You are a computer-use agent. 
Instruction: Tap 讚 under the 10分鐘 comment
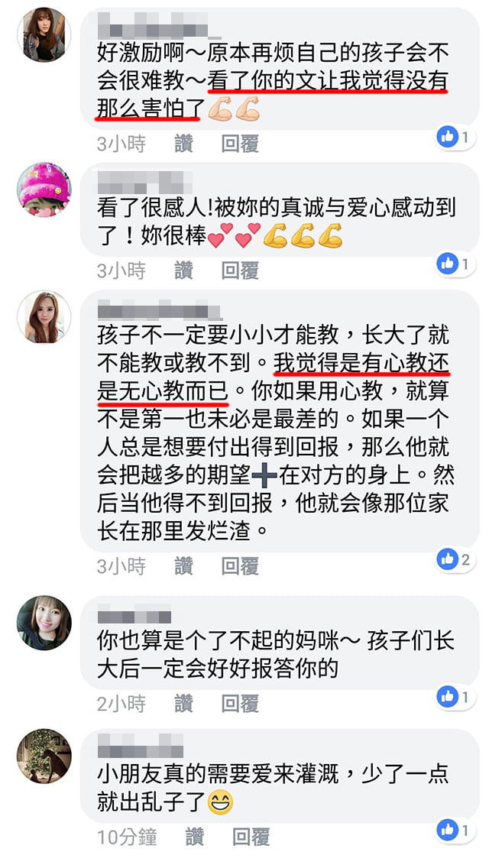(x=195, y=837)
